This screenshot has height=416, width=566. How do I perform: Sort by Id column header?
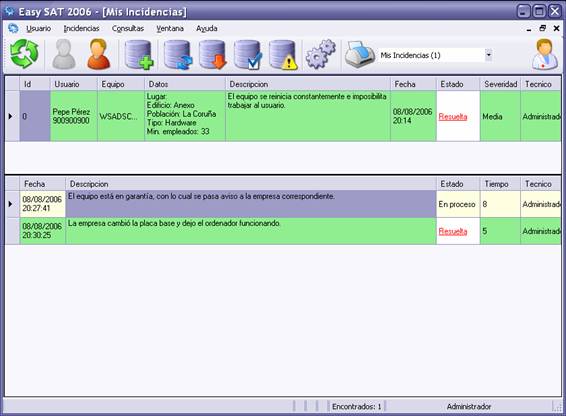(35, 84)
